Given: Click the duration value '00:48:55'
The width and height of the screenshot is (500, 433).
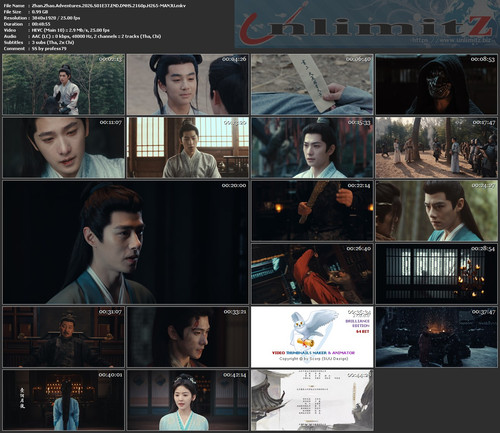Looking at the screenshot, I should [41, 24].
